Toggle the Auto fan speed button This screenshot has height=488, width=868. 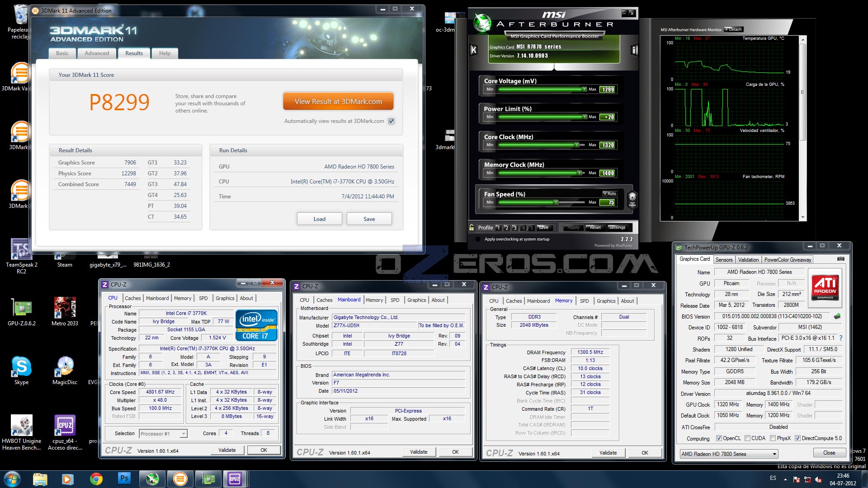coord(609,193)
